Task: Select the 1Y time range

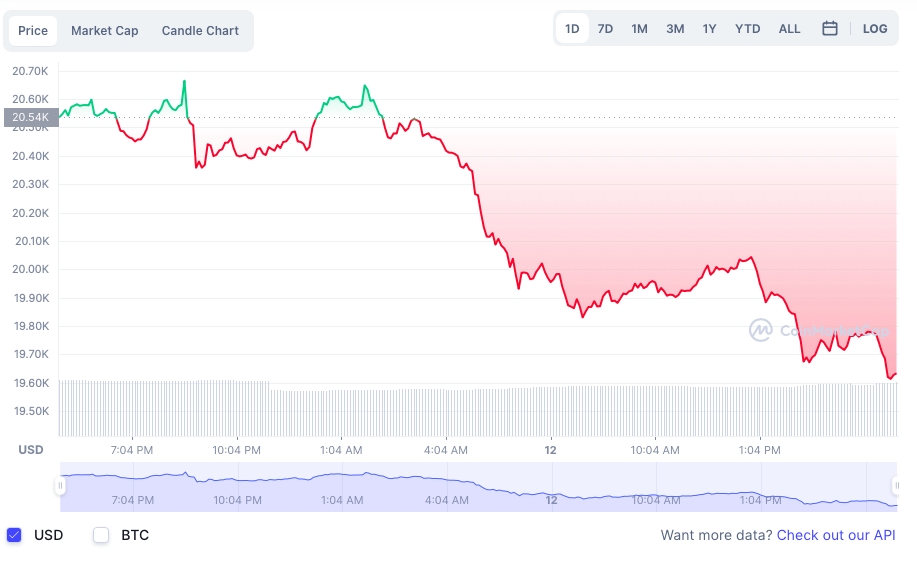Action: tap(709, 29)
